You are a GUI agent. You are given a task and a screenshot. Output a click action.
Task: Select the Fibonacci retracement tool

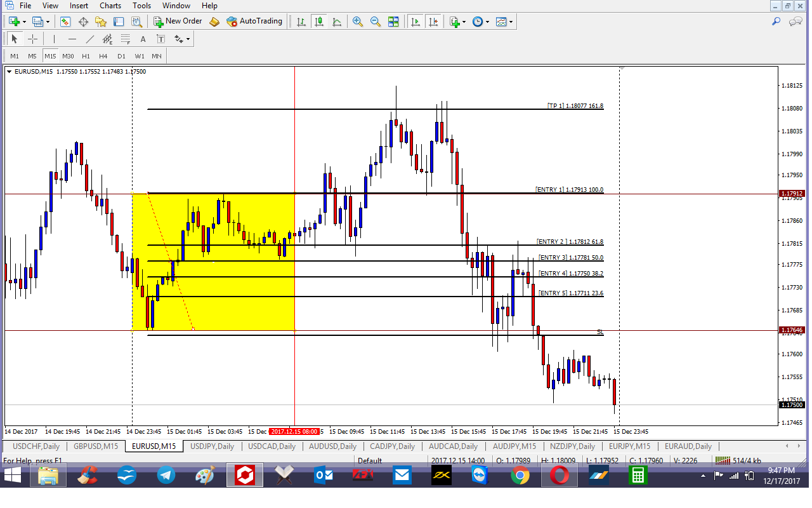point(126,39)
